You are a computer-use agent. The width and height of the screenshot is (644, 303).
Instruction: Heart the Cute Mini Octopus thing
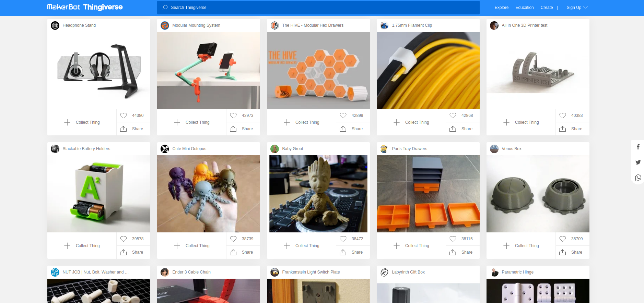(233, 239)
